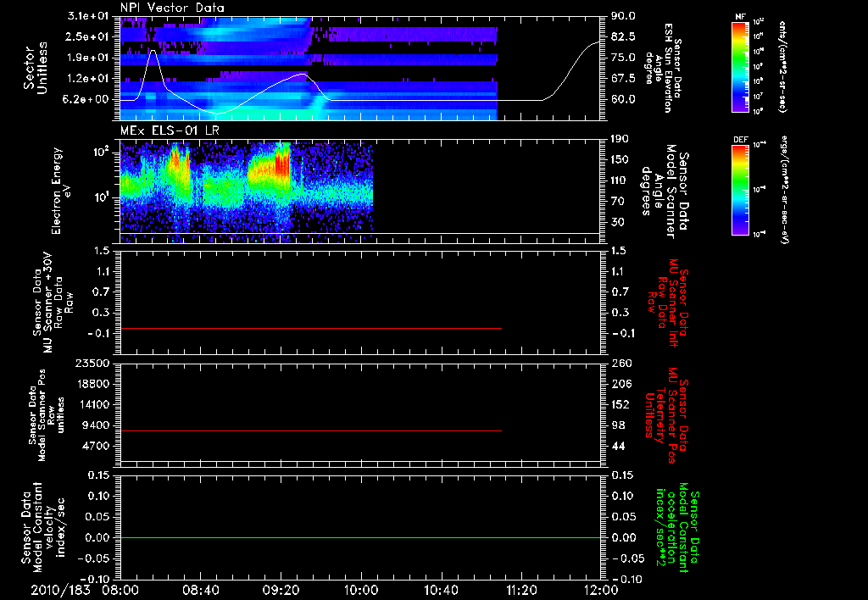Click the 82.5 degree tick label
This screenshot has height=600, width=868.
(623, 36)
